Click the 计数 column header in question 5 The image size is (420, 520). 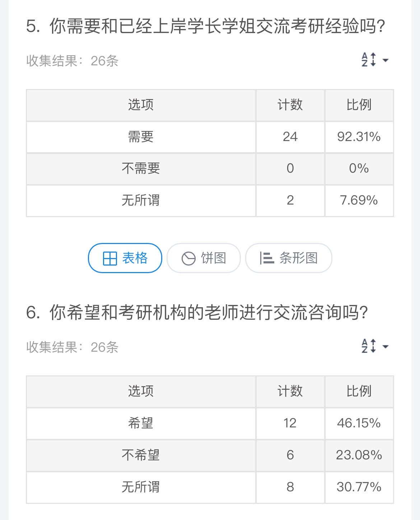[290, 105]
